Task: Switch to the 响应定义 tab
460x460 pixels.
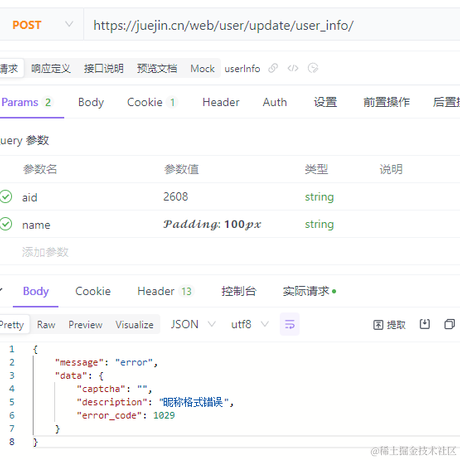Action: [51, 69]
